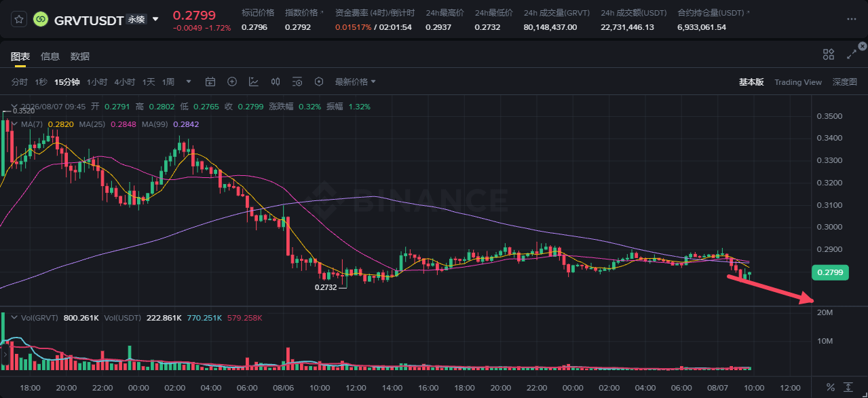Add GRVTUSDT to favorites with star icon
The image size is (868, 398).
tap(19, 19)
